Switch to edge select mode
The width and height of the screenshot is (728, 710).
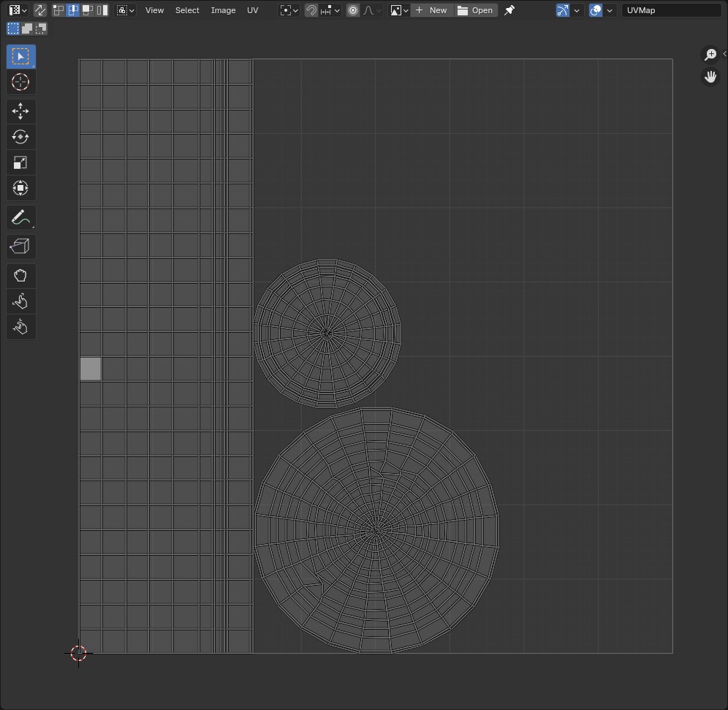[73, 10]
